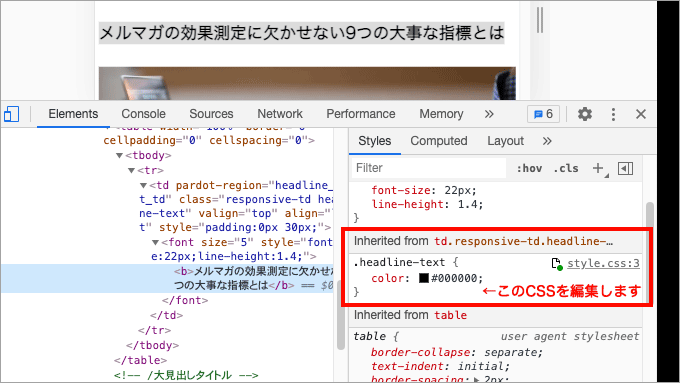
Task: Select the </tr> closing tag
Action: (154, 331)
